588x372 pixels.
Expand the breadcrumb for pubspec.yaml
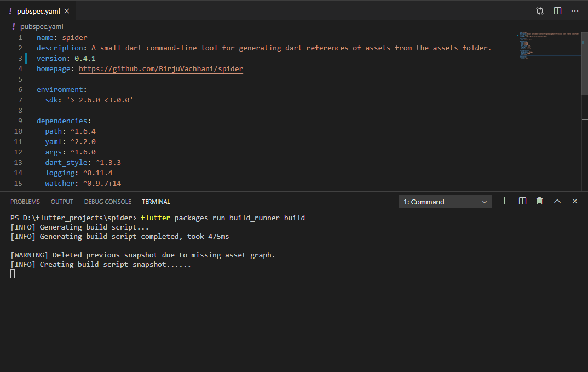[42, 26]
